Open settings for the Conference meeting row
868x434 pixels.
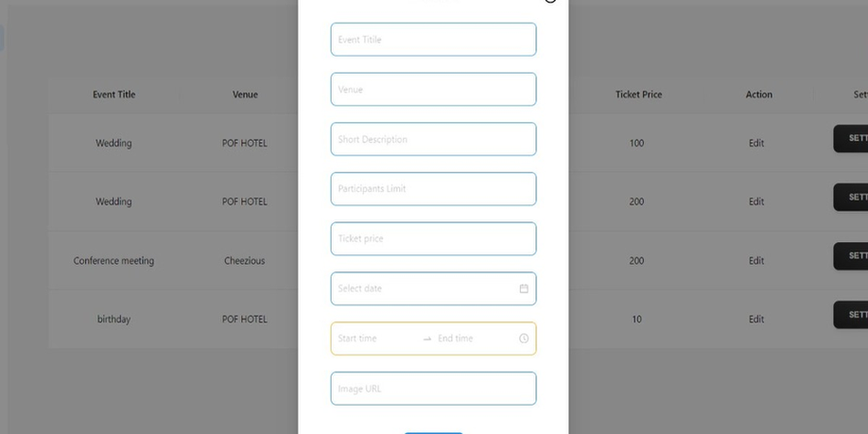tap(852, 256)
